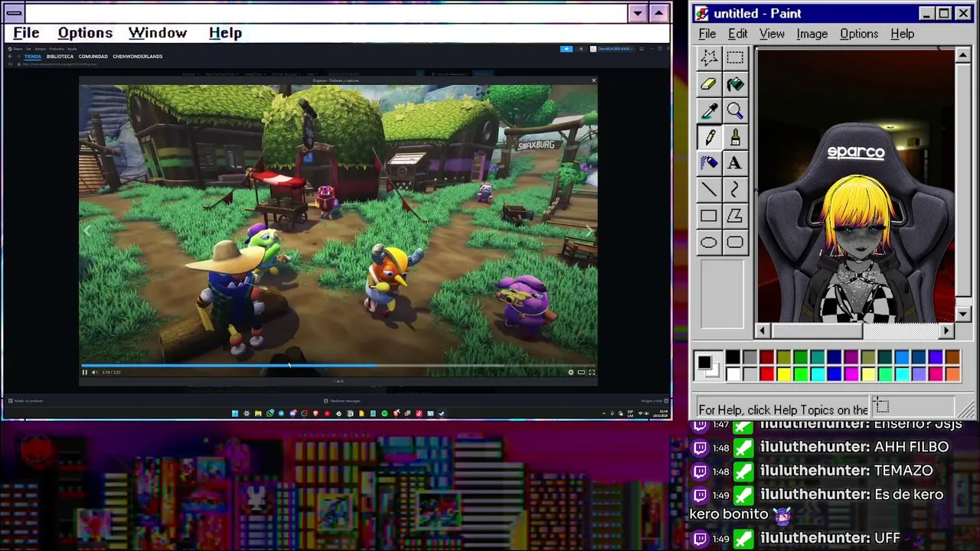The width and height of the screenshot is (980, 551).
Task: Choose the Eraser tool in Paint
Action: [x=708, y=84]
